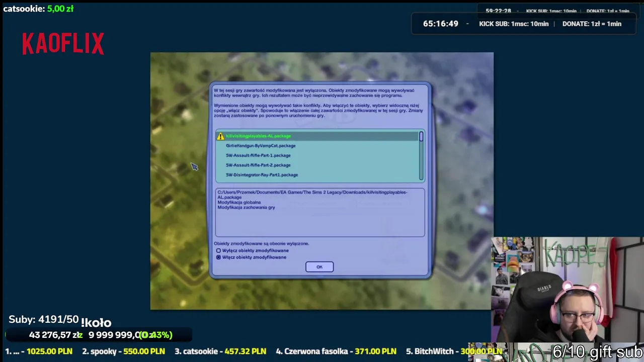This screenshot has height=362, width=644.
Task: Select SW-Assault-Rifle-Part-1.package in the list
Action: [x=258, y=155]
